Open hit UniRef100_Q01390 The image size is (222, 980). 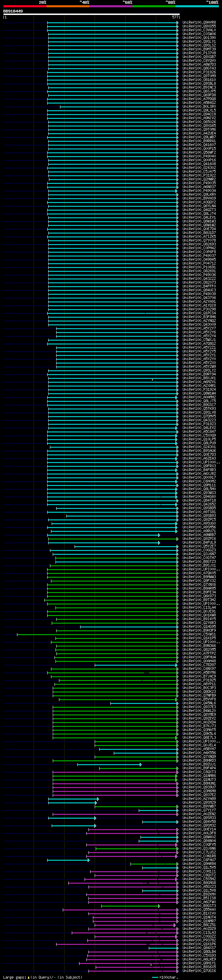pyautogui.click(x=199, y=38)
